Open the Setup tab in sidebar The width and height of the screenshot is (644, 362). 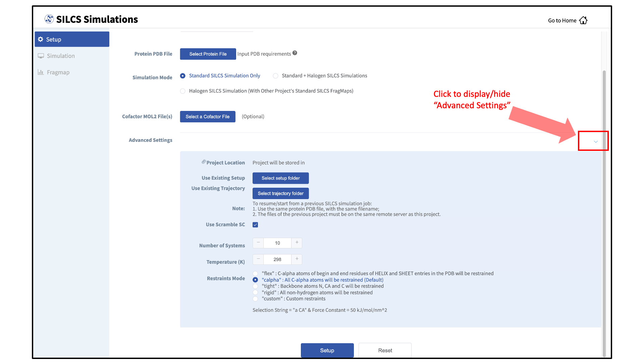coord(72,39)
